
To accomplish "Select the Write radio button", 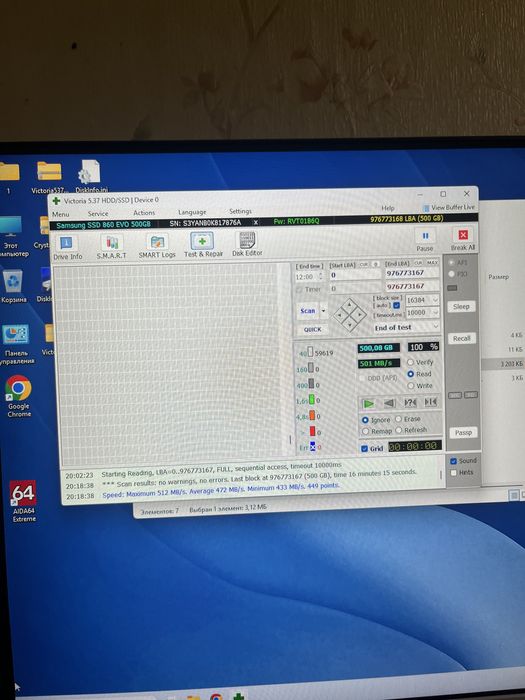I will [410, 386].
